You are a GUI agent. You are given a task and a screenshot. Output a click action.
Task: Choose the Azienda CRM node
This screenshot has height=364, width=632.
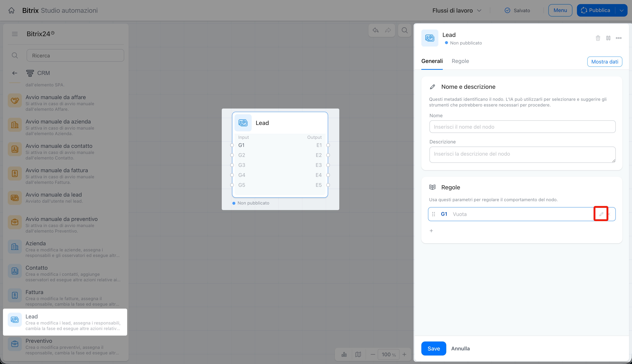(65, 249)
